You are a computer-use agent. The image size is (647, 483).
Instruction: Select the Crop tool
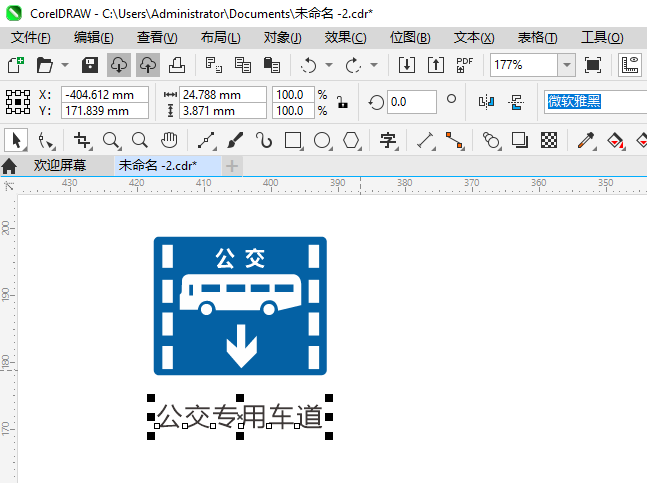click(83, 141)
